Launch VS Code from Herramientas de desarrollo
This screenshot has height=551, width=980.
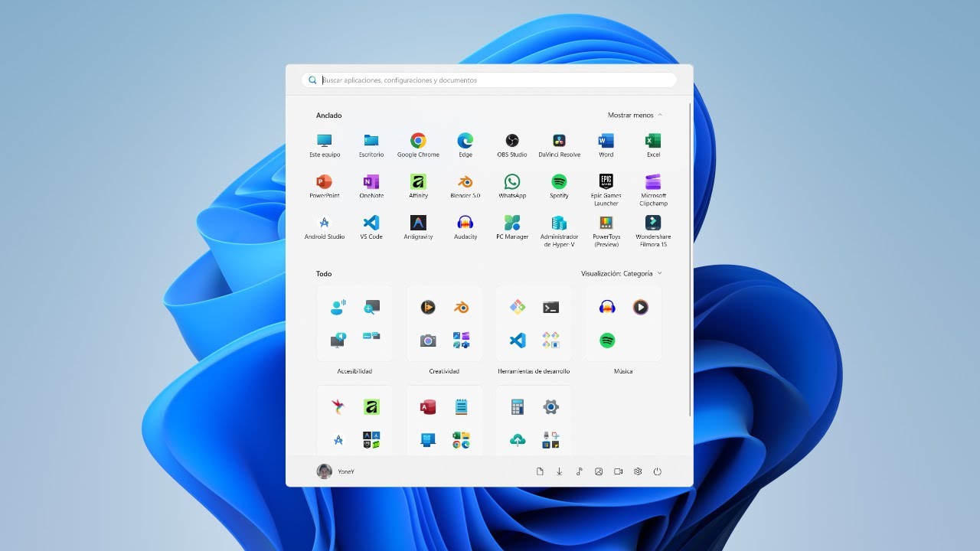[518, 340]
